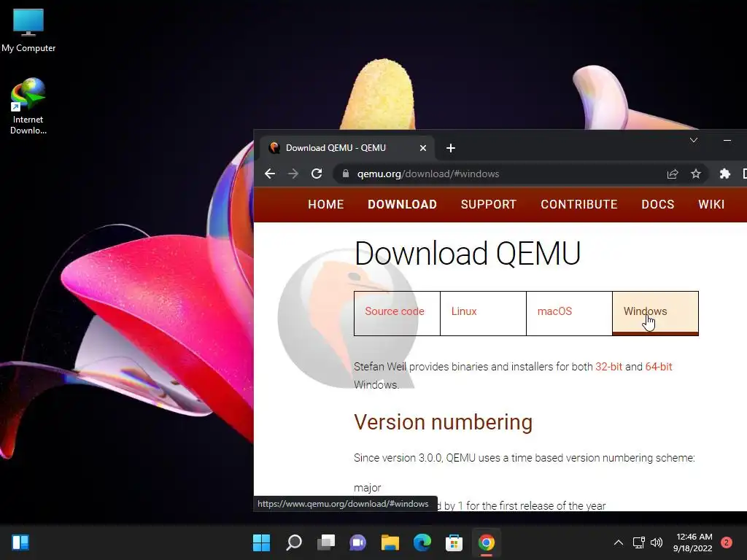Viewport: 747px width, 560px height.
Task: Open SUPPORT page in QEMU navigation
Action: 488,205
